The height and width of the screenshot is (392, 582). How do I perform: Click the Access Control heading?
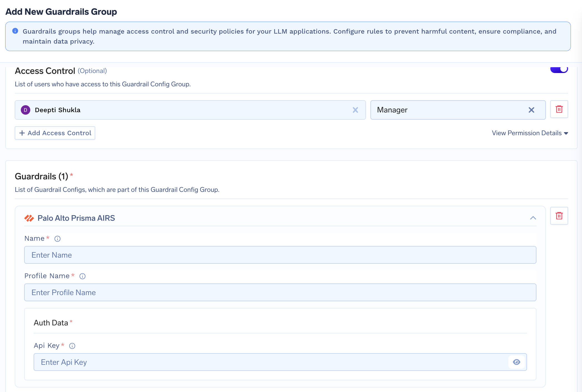[45, 71]
